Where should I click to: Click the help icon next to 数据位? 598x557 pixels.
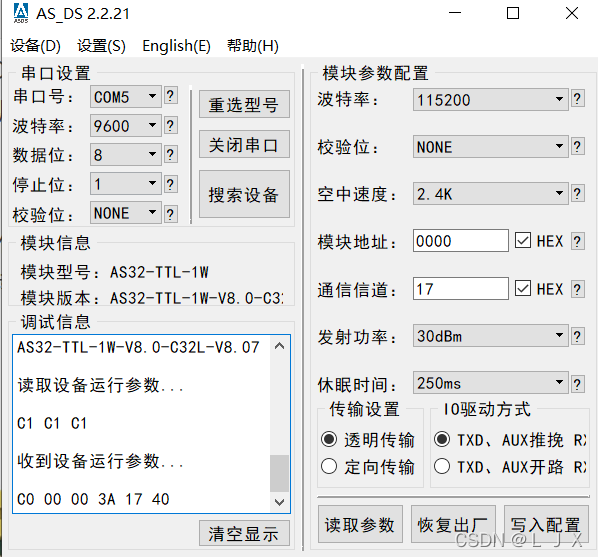170,155
